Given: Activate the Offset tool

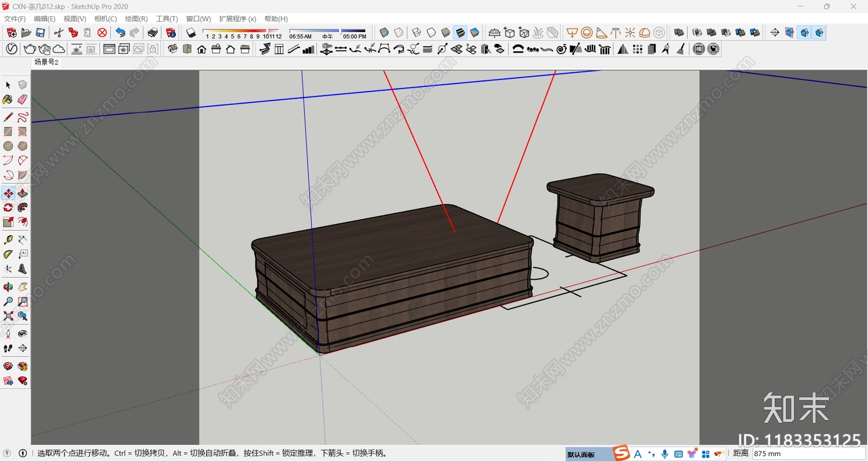Looking at the screenshot, I should coord(22,221).
